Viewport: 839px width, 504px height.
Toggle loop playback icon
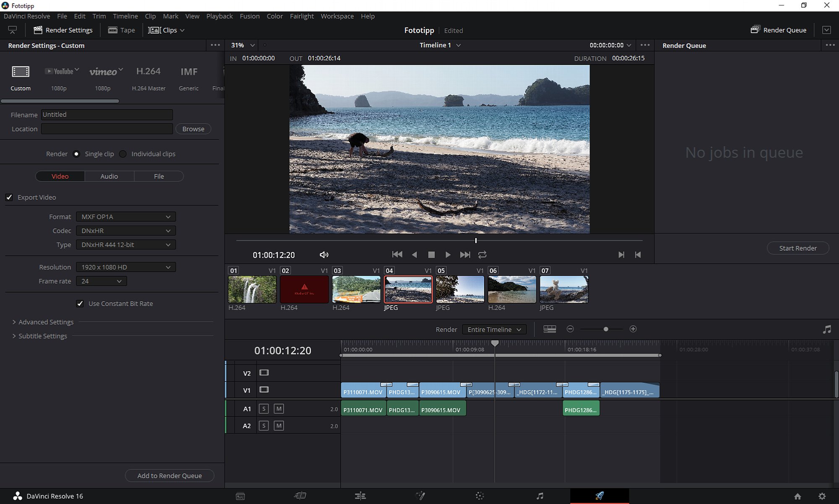point(482,255)
